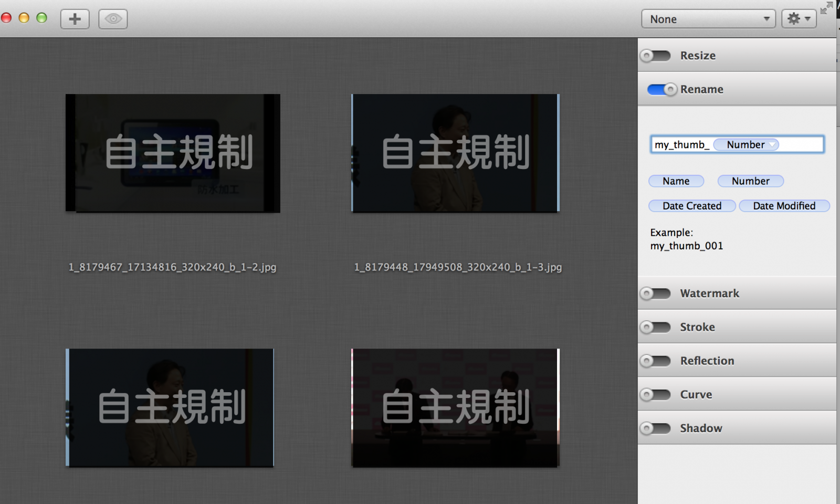The width and height of the screenshot is (840, 504).
Task: Expand the Stroke section label
Action: pos(697,327)
